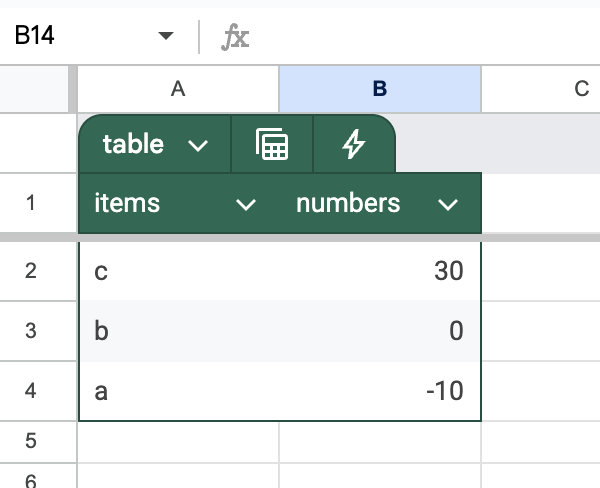This screenshot has width=600, height=488.
Task: Click cell with value 30
Action: click(x=380, y=271)
